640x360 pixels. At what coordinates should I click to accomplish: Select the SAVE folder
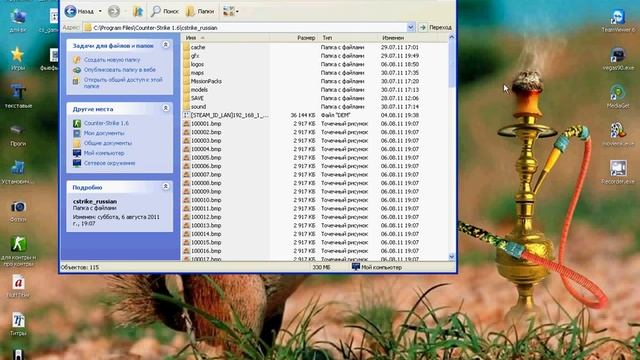click(x=197, y=98)
